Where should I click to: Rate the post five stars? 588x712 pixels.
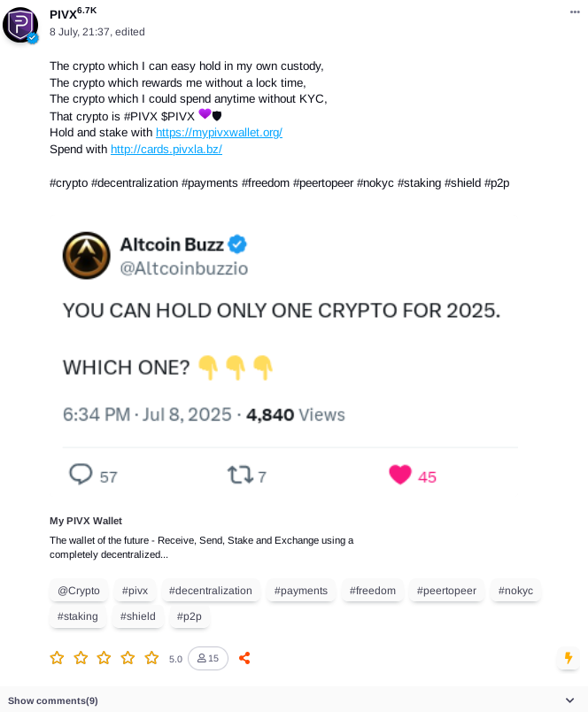(x=151, y=658)
